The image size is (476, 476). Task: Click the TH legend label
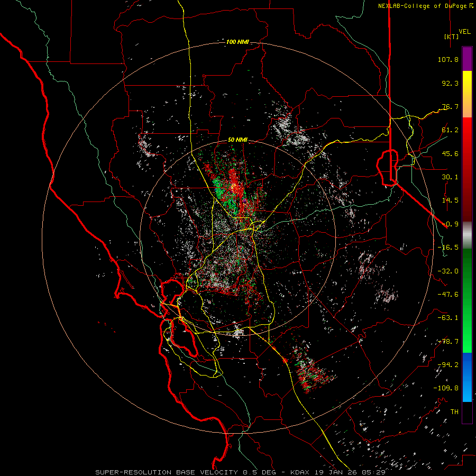click(x=454, y=412)
